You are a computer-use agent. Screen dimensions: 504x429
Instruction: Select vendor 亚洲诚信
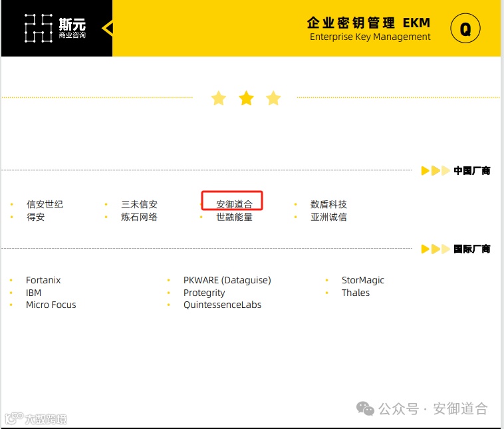[328, 217]
